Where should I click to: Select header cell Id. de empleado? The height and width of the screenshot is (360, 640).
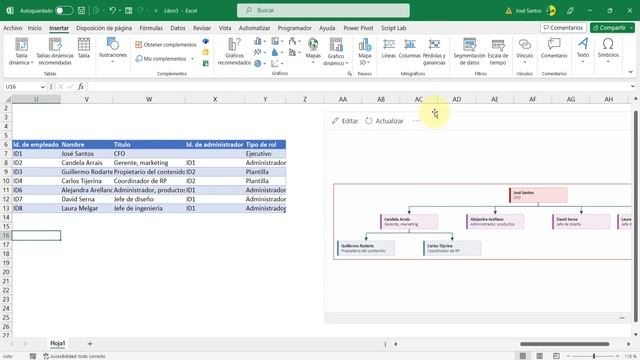click(36, 144)
